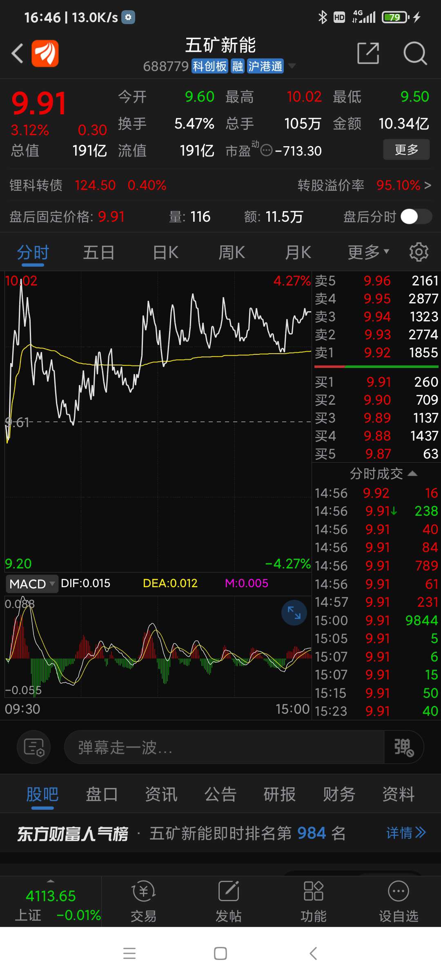The height and width of the screenshot is (980, 441).
Task: Open the 盘口 tab
Action: click(x=102, y=794)
